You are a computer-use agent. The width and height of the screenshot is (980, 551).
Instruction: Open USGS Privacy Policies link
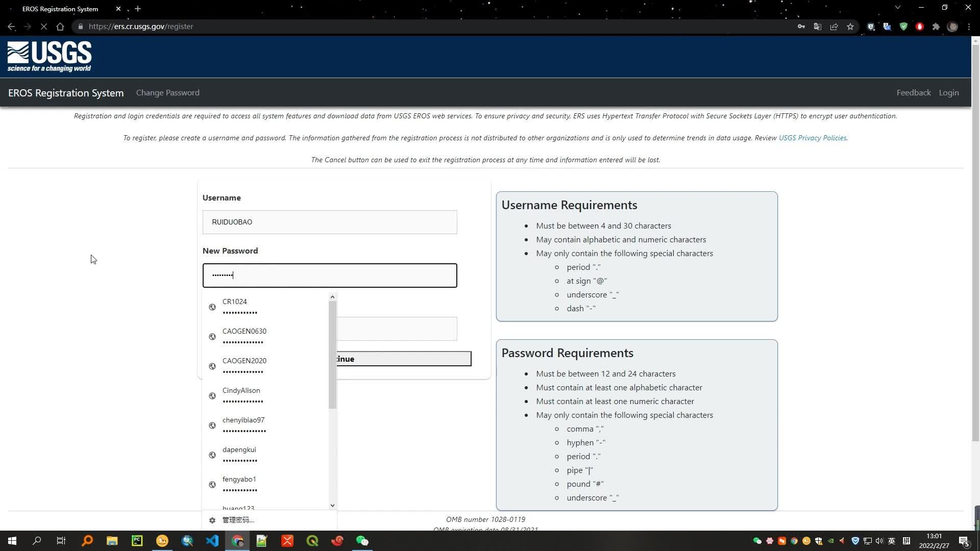812,138
